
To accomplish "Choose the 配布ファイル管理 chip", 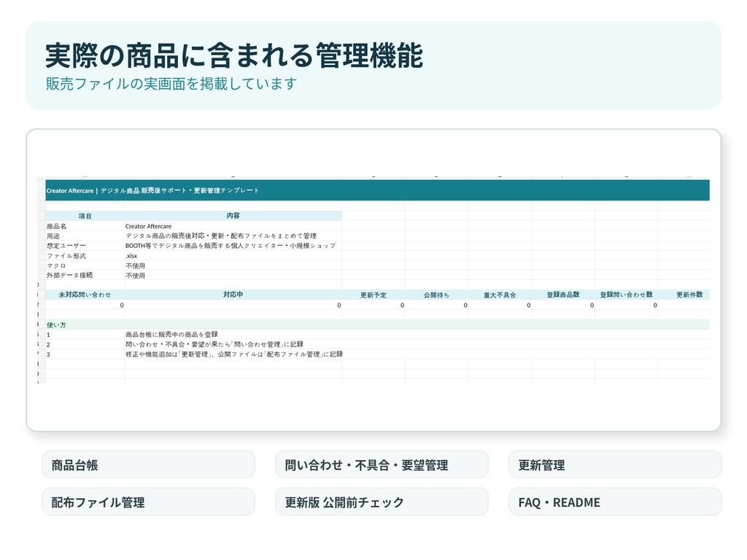I will coord(148,502).
